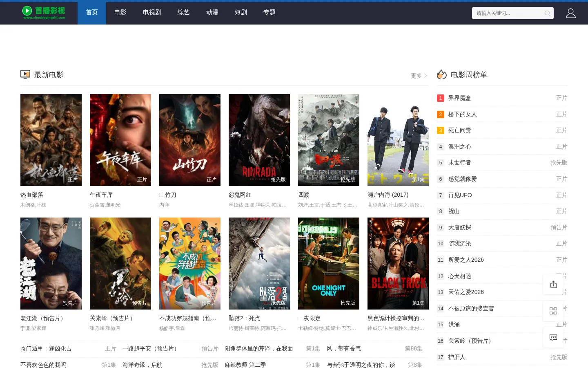Open 风，带有香气 list link
Screen dimensions: 588x368
click(344, 349)
